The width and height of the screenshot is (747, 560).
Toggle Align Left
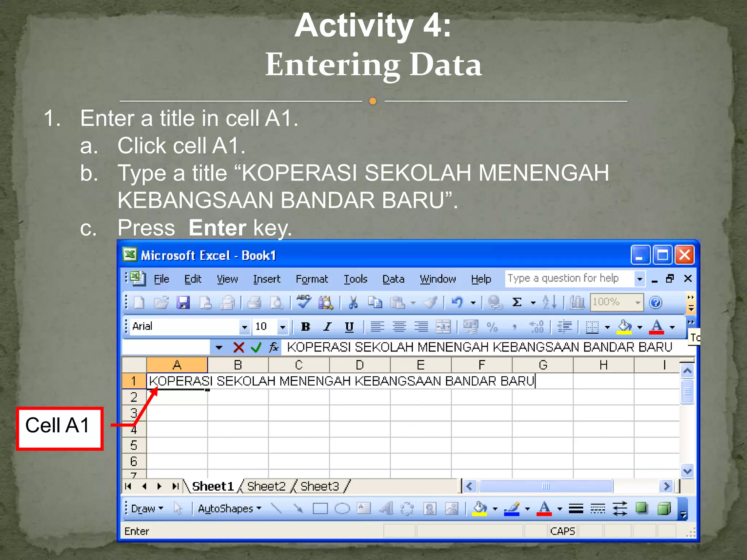[x=377, y=327]
